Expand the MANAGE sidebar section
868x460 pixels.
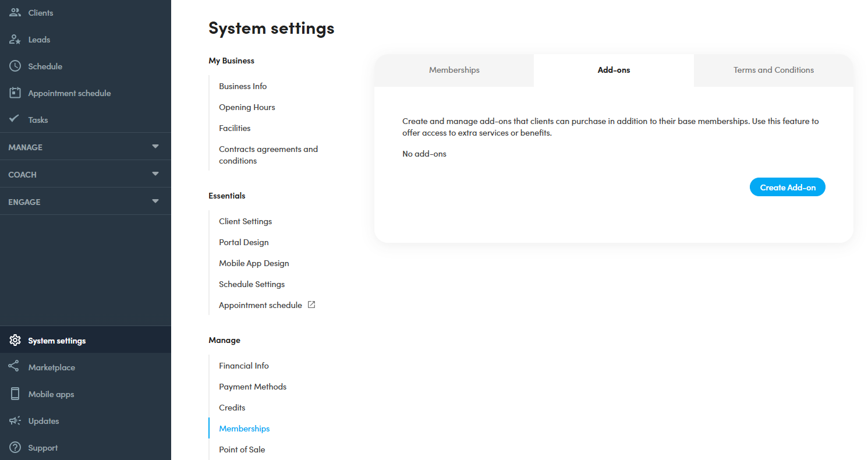click(x=86, y=147)
